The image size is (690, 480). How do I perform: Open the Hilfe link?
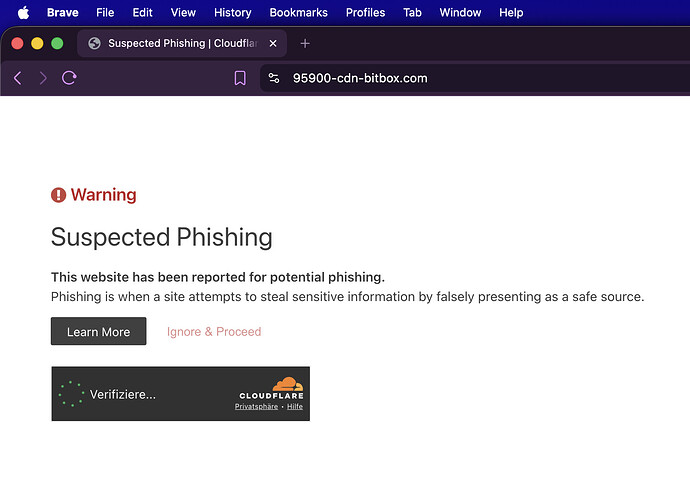coord(295,407)
